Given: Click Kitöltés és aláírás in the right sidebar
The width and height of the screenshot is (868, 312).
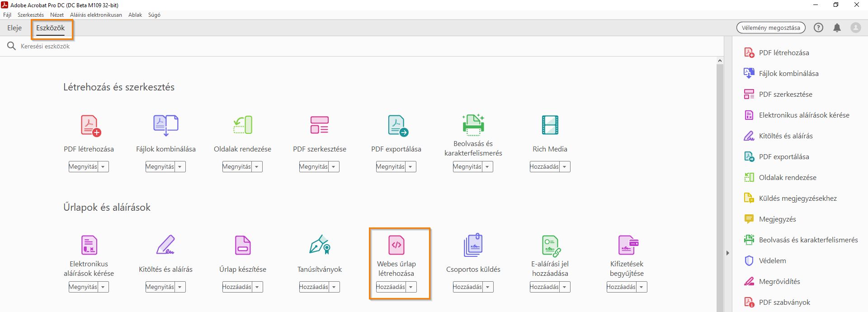Looking at the screenshot, I should (x=778, y=136).
